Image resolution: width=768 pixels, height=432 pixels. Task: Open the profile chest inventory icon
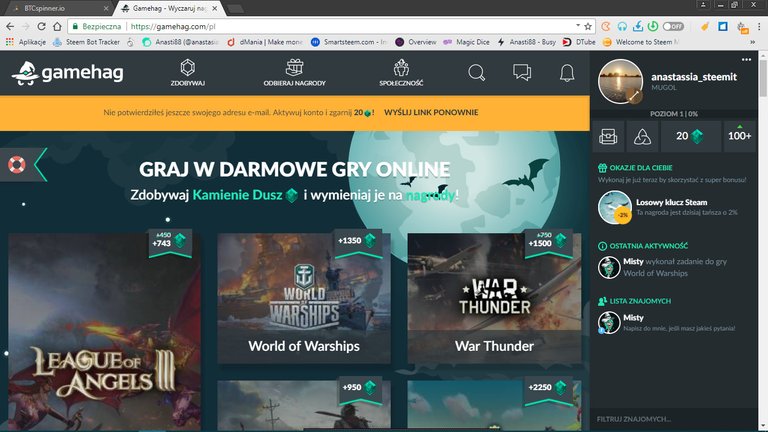click(x=608, y=136)
